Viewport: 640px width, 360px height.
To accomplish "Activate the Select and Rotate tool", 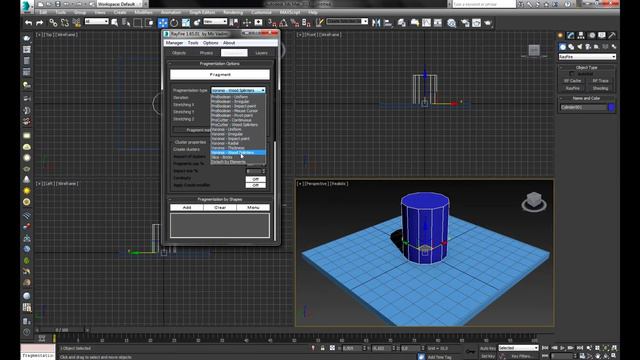I will tap(174, 23).
